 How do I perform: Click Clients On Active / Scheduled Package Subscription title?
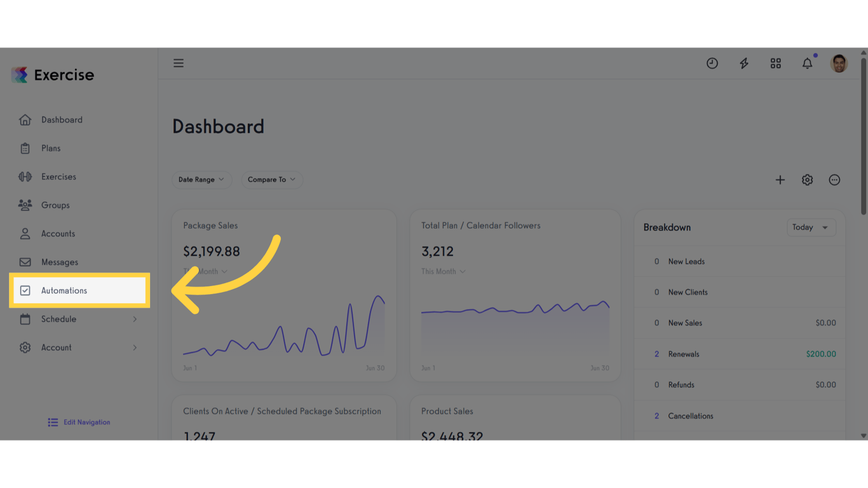[282, 412]
